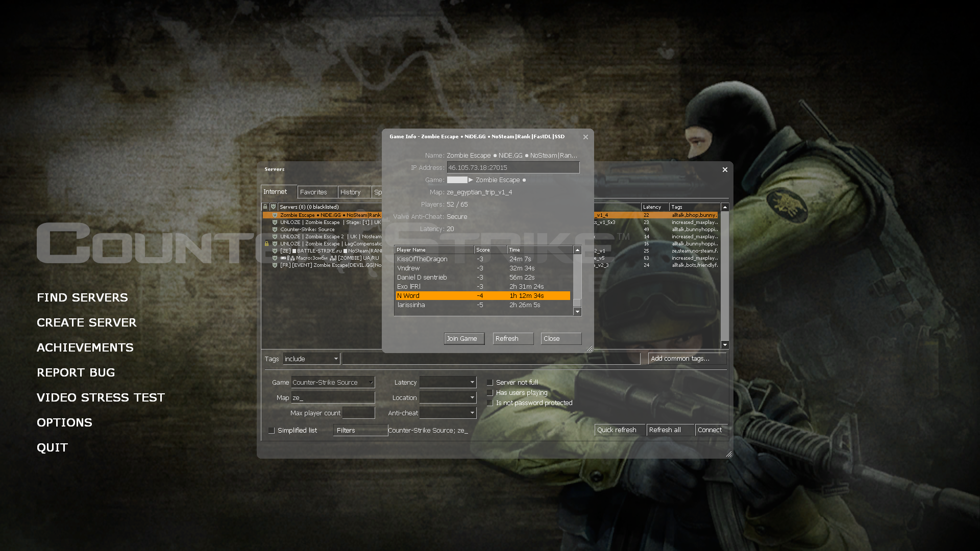This screenshot has width=980, height=551.
Task: Click the Map filter field
Action: coord(333,397)
